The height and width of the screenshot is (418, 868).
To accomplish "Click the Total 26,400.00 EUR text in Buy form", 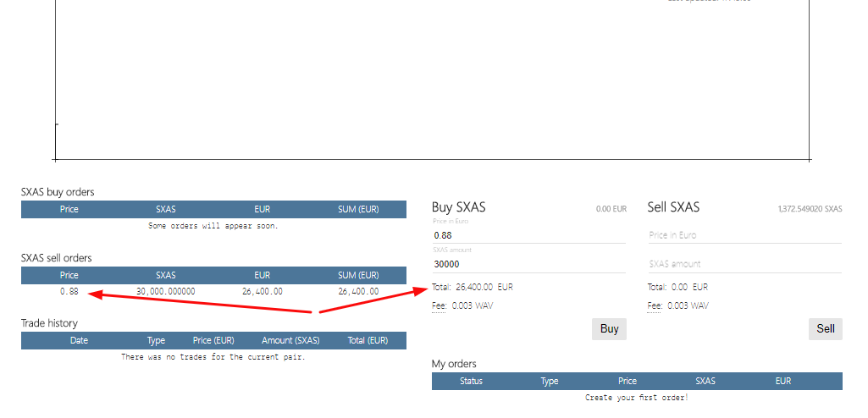I will tap(473, 287).
